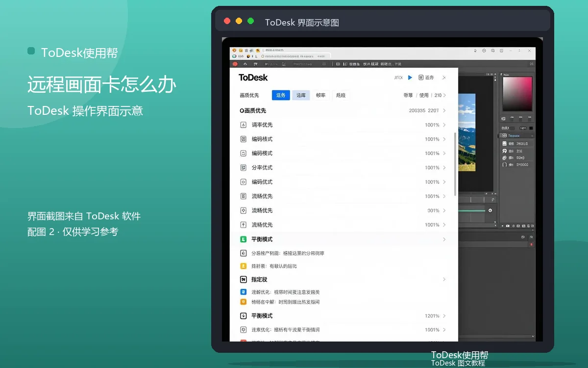This screenshot has width=588, height=368.
Task: Click the 指定段 heading
Action: tap(259, 280)
